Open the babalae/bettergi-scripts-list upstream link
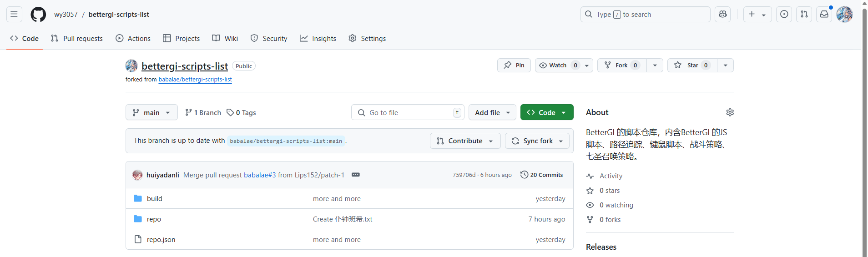The height and width of the screenshot is (257, 868). (x=195, y=79)
